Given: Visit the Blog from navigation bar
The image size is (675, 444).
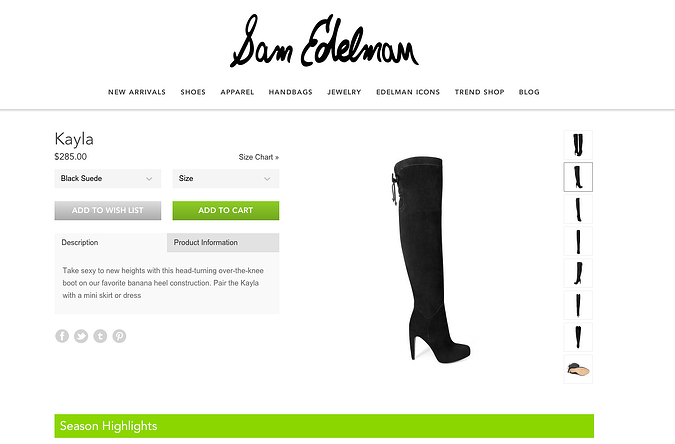Looking at the screenshot, I should [x=529, y=92].
